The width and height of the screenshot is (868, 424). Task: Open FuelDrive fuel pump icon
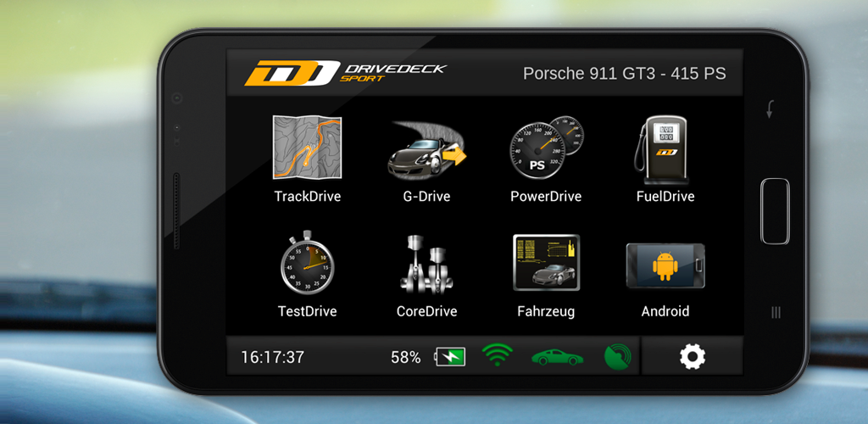(661, 149)
